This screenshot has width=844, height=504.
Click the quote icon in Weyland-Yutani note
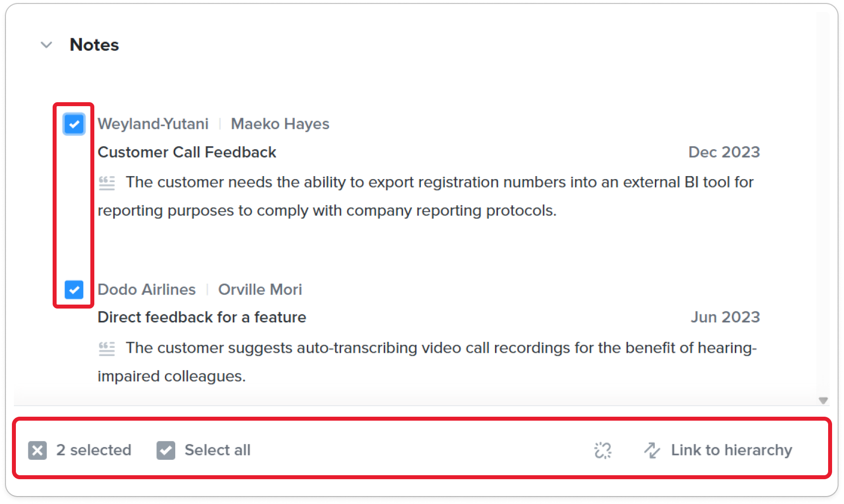click(107, 183)
